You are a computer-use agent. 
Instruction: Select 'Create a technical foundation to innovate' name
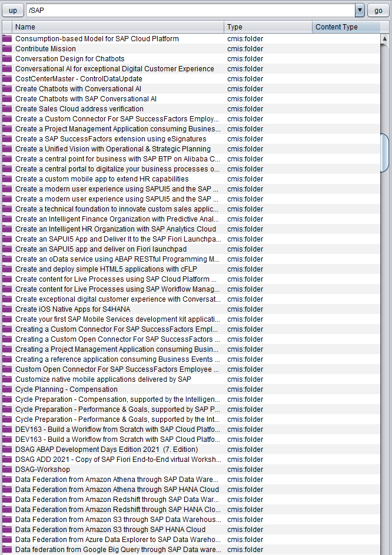117,209
